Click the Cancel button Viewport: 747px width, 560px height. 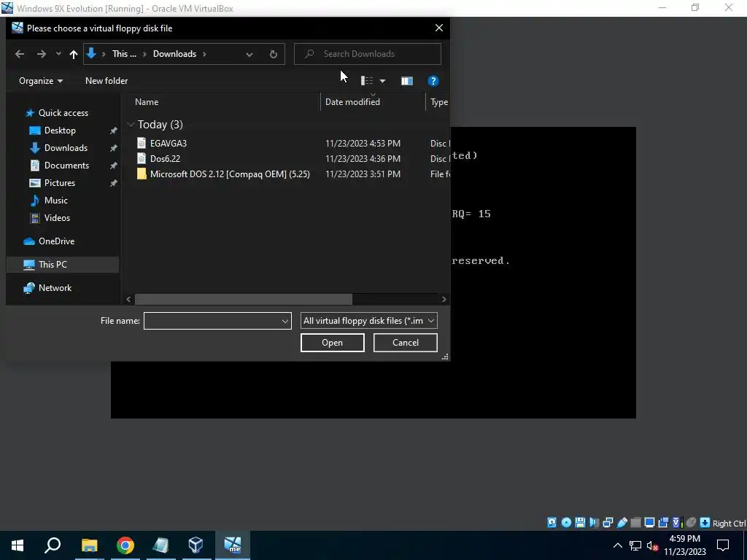click(x=405, y=343)
